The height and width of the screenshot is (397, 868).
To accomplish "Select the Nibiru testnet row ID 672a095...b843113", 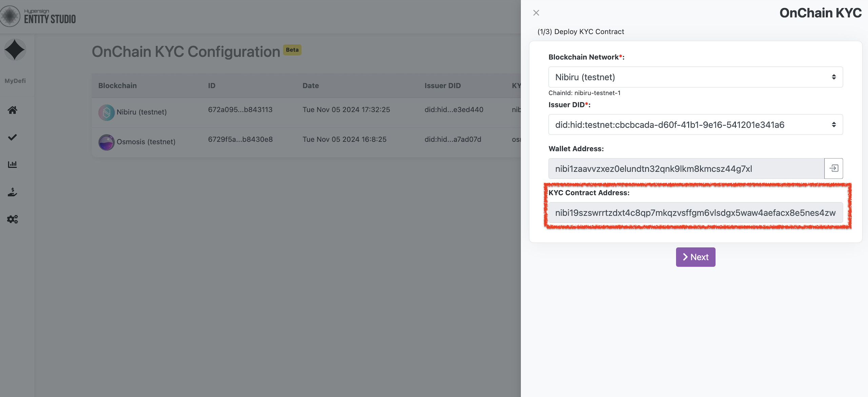I will click(x=240, y=110).
